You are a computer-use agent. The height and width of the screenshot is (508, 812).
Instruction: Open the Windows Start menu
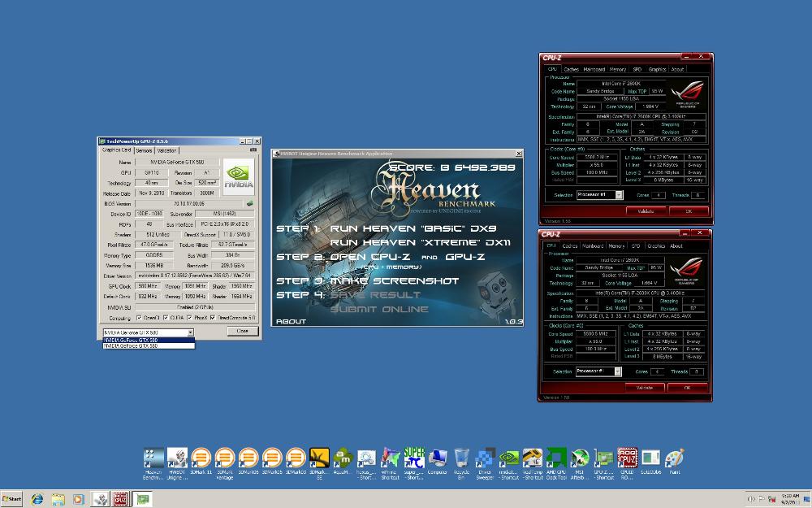[11, 499]
